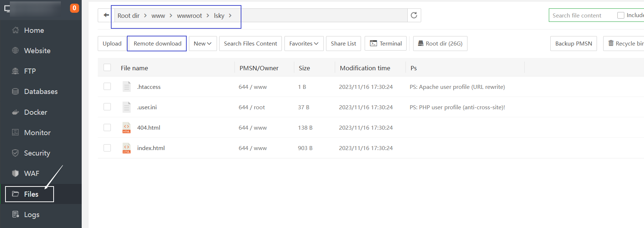Navigate to www breadcrumb
Screen dimensions: 644x228
click(x=158, y=16)
